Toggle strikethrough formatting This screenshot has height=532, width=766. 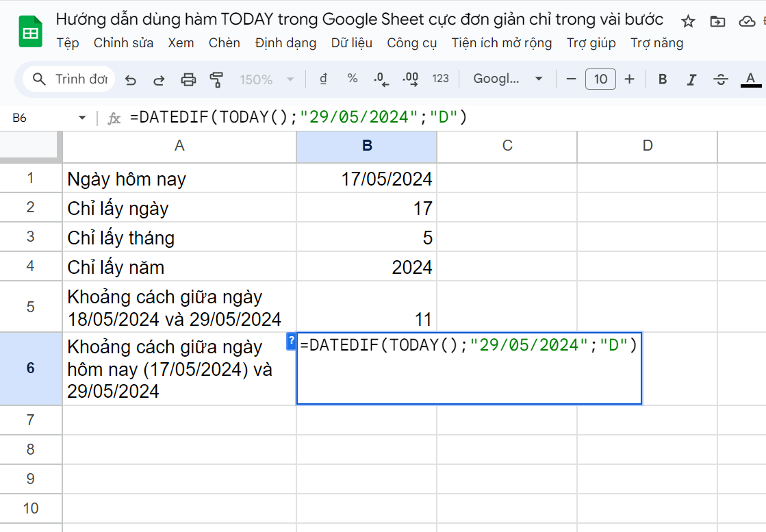721,79
